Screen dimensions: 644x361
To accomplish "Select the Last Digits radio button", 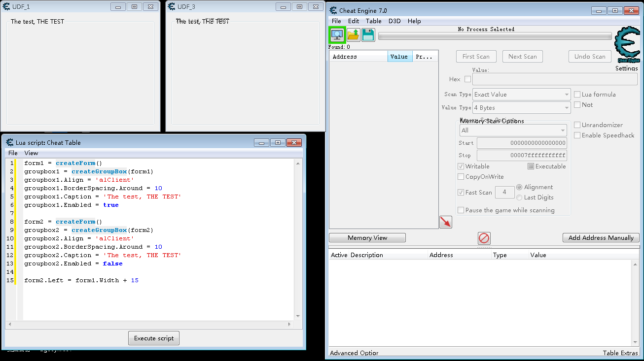I will click(x=519, y=197).
